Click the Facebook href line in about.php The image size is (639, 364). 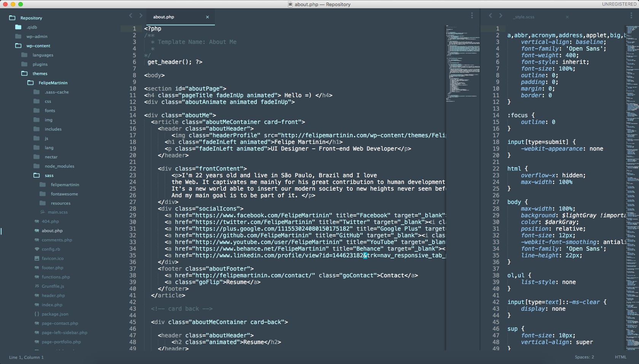click(305, 215)
